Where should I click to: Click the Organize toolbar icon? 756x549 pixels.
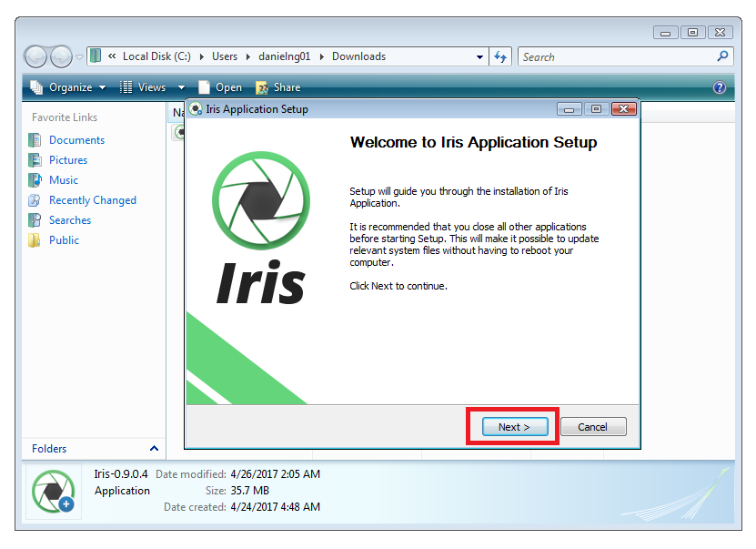36,87
